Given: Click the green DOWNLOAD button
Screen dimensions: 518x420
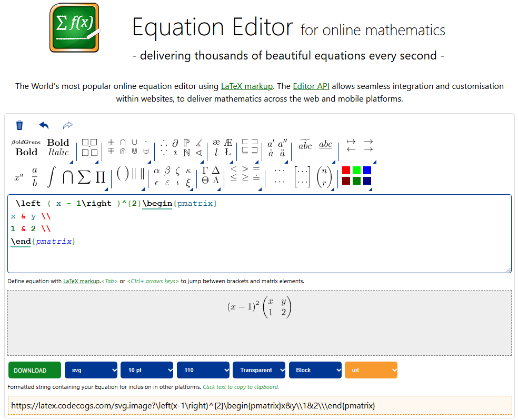Looking at the screenshot, I should (x=35, y=370).
